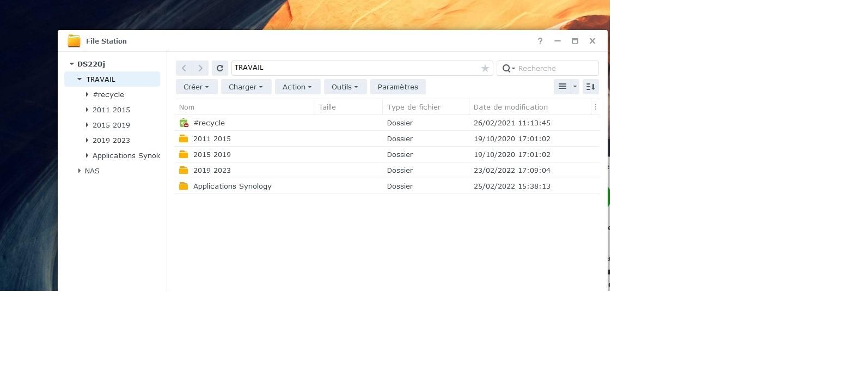The width and height of the screenshot is (868, 380).
Task: Expand the 2019 2023 sidebar folder
Action: tap(87, 140)
